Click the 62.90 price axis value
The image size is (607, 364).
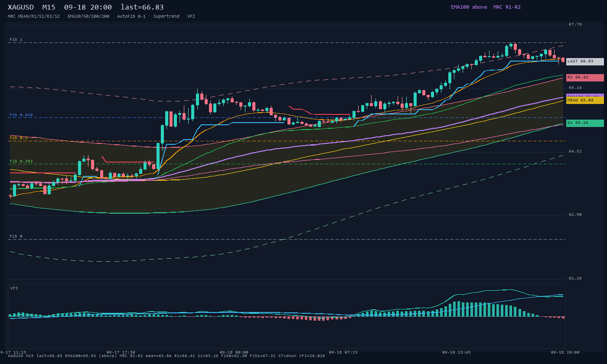pos(575,214)
